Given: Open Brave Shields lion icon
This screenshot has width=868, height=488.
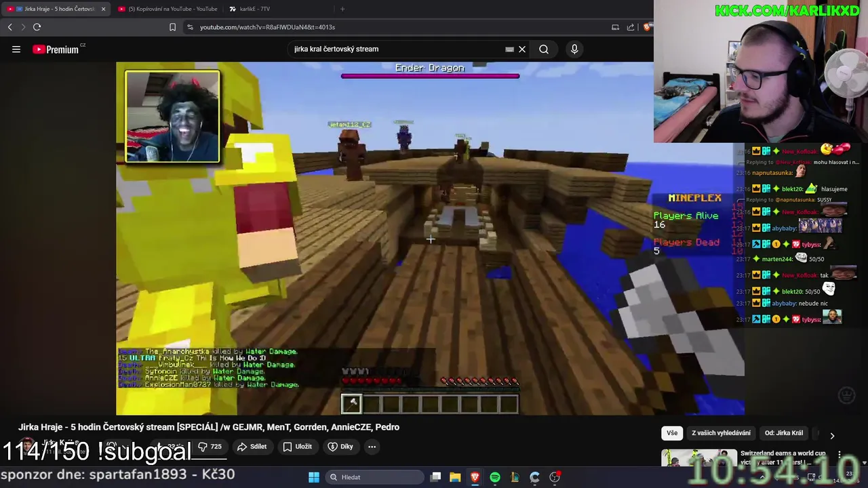Looking at the screenshot, I should [648, 27].
